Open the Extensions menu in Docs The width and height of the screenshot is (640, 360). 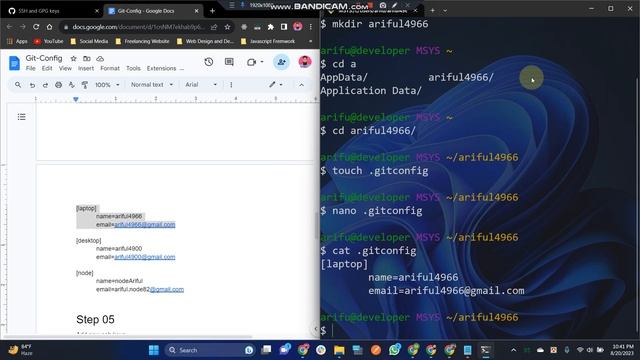coord(162,68)
